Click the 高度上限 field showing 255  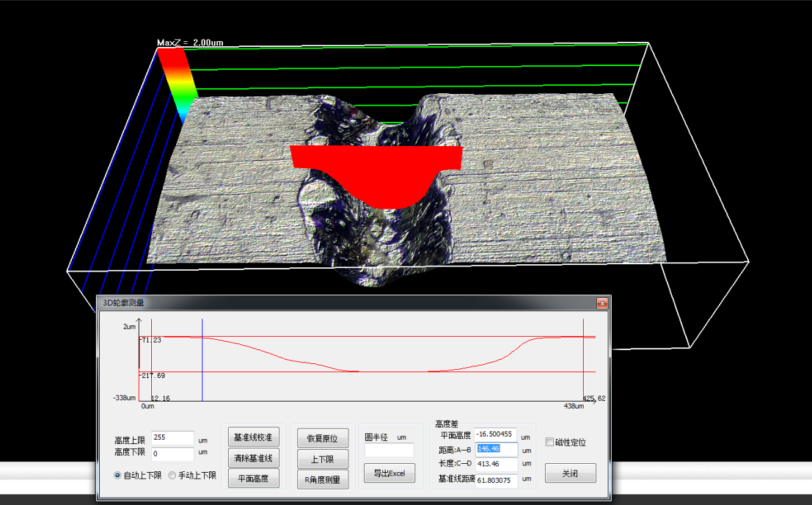(172, 438)
